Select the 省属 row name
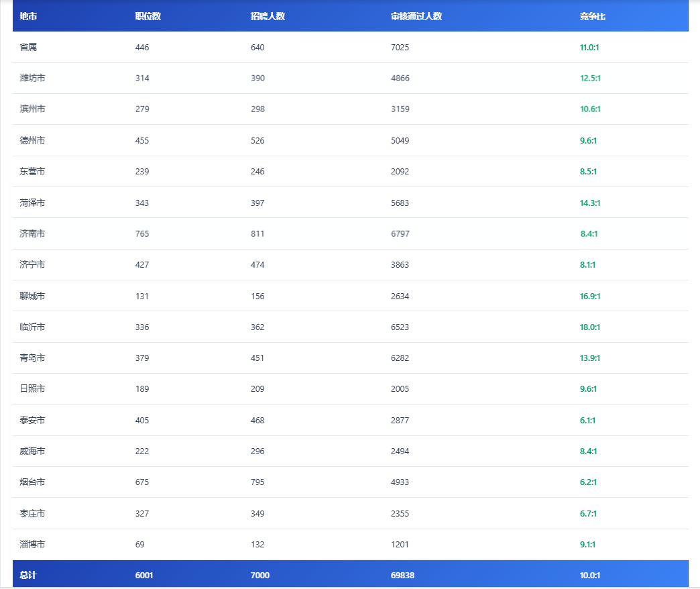 tap(28, 47)
